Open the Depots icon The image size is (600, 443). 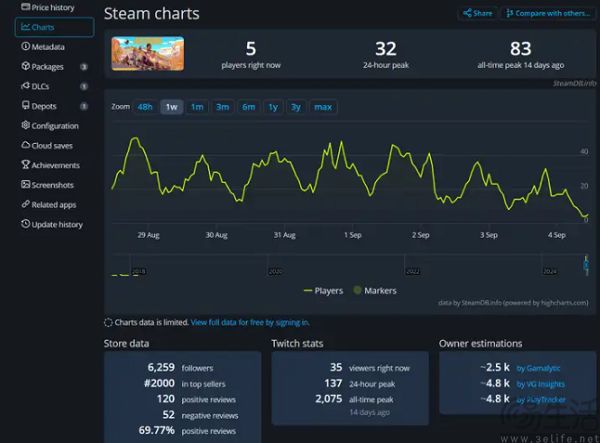click(x=25, y=105)
